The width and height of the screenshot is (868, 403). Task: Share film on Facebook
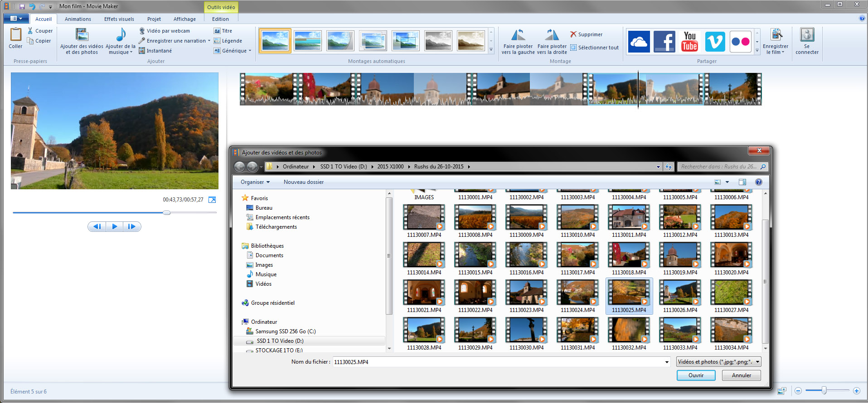[664, 42]
